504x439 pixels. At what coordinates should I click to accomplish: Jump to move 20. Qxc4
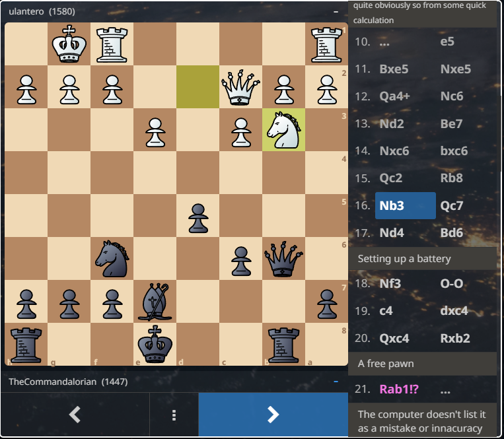[x=394, y=338]
